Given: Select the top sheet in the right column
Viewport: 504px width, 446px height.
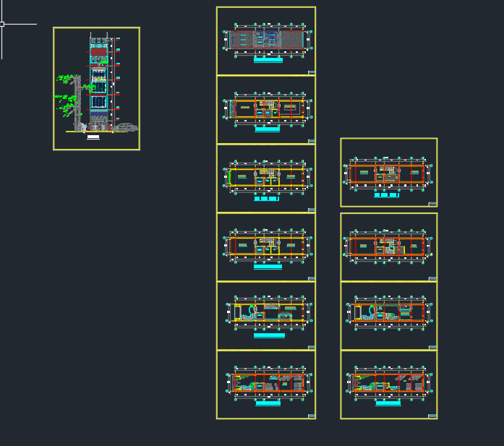Looking at the screenshot, I should tap(389, 173).
